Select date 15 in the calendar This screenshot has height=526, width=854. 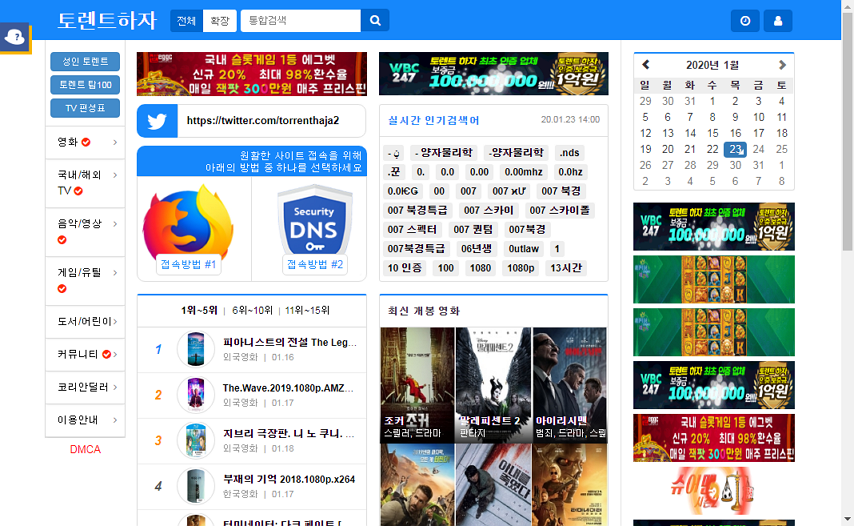point(712,133)
